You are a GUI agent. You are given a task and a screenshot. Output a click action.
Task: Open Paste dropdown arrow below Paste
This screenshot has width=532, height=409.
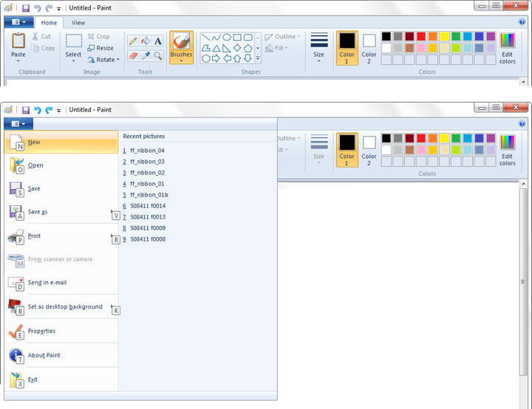tap(18, 61)
